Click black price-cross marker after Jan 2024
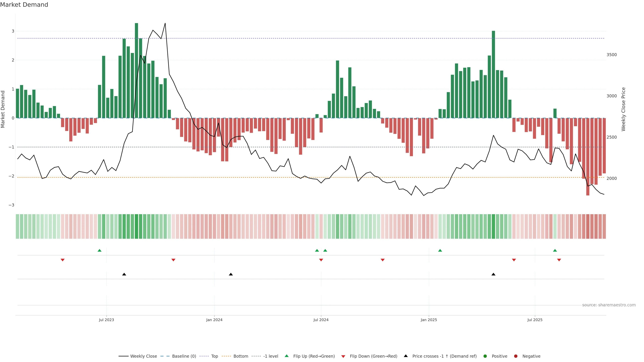The image size is (644, 362). (231, 274)
